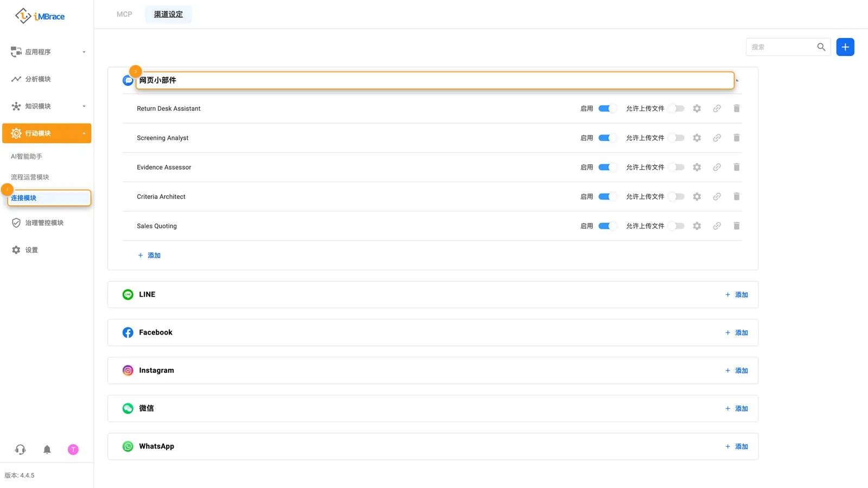Screen dimensions: 868x488
Task: Open gear settings for Sales Quoting
Action: [x=697, y=226]
